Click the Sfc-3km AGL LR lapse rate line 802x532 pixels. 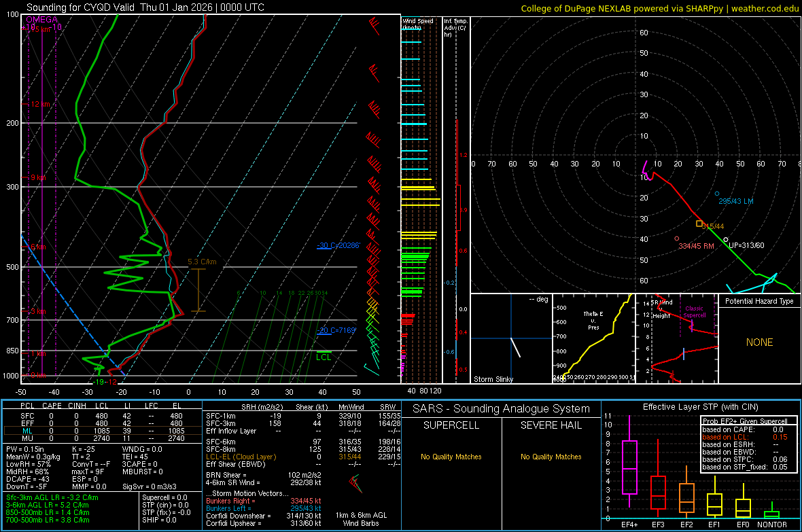pyautogui.click(x=52, y=497)
